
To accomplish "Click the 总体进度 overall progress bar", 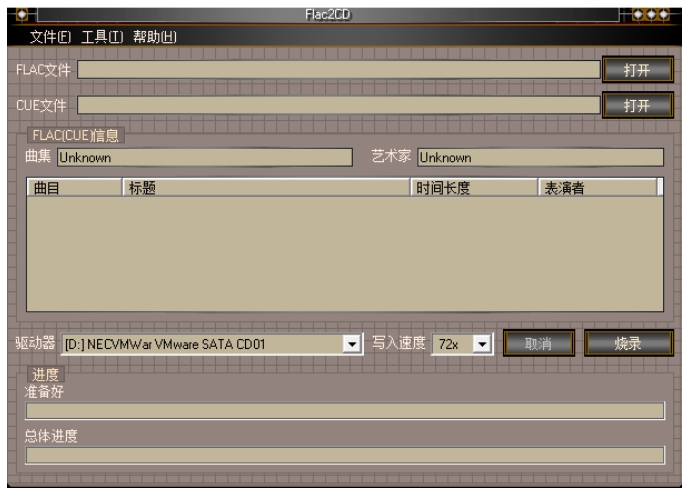I will pos(344,455).
